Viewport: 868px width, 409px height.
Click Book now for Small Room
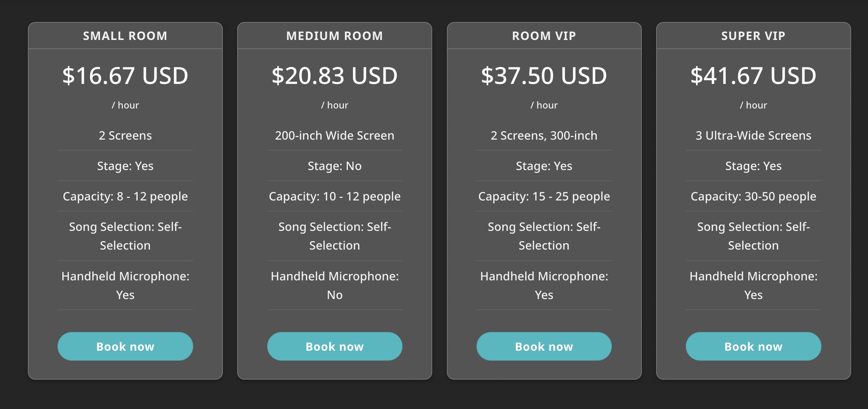pos(125,346)
